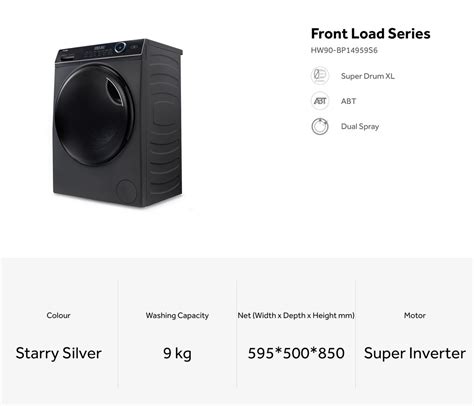Screen dimensions: 474x406
Task: Click the Dual Spray feature icon
Action: [x=320, y=126]
